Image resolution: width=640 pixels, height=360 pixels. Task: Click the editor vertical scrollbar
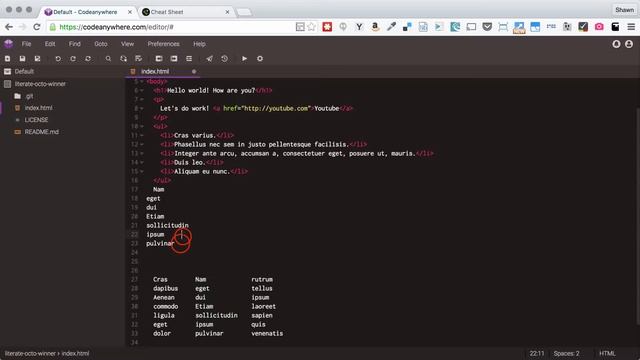click(638, 216)
